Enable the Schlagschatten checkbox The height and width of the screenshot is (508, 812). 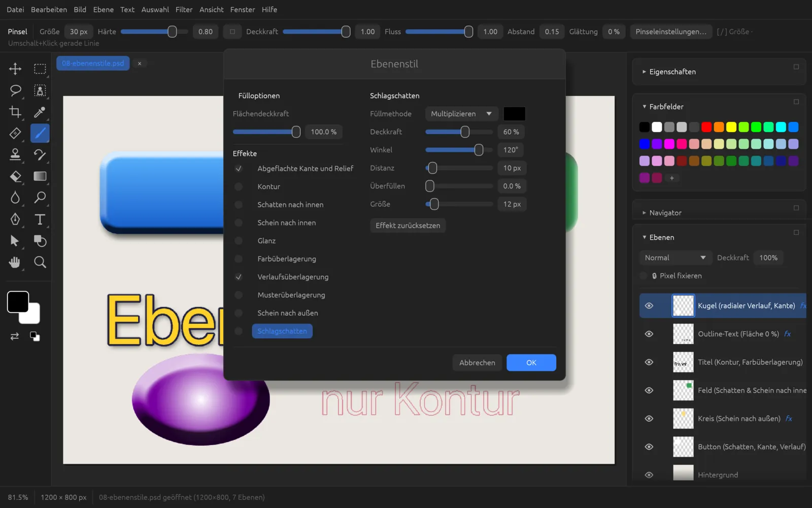click(239, 331)
